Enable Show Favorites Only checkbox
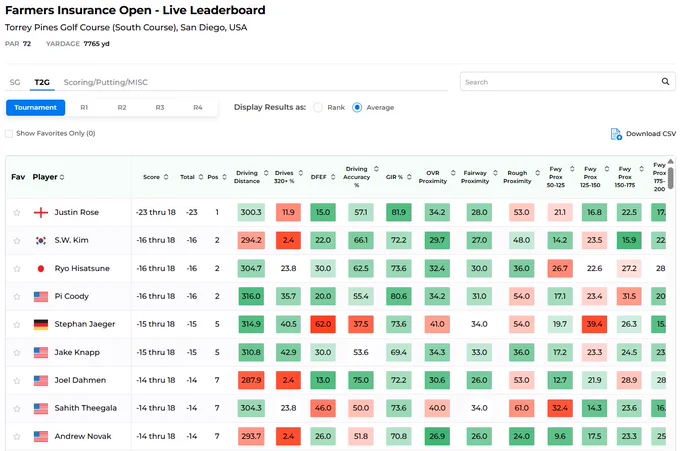680x451 pixels. (9, 134)
